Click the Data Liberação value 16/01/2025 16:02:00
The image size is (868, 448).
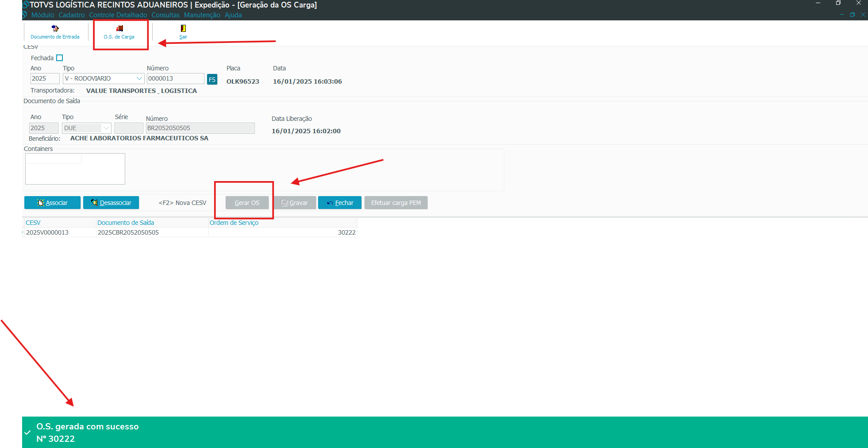(x=306, y=131)
